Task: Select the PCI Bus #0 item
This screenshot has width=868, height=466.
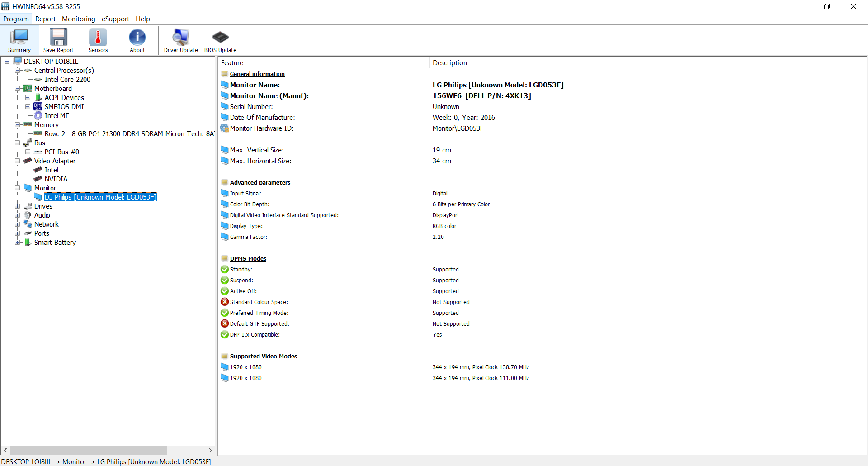Action: tap(62, 152)
